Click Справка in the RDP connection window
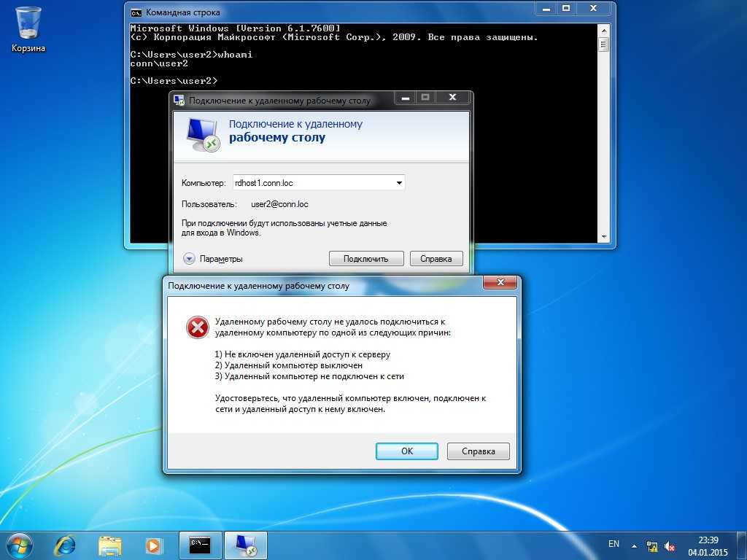 click(x=436, y=259)
